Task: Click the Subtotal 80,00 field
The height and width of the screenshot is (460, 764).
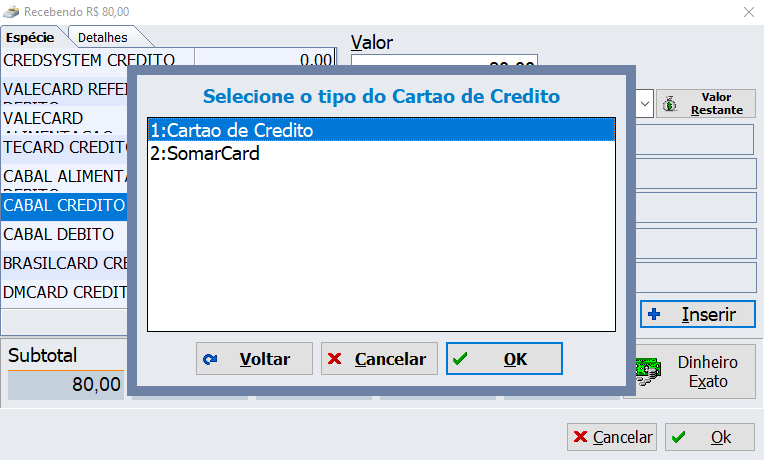Action: 66,384
